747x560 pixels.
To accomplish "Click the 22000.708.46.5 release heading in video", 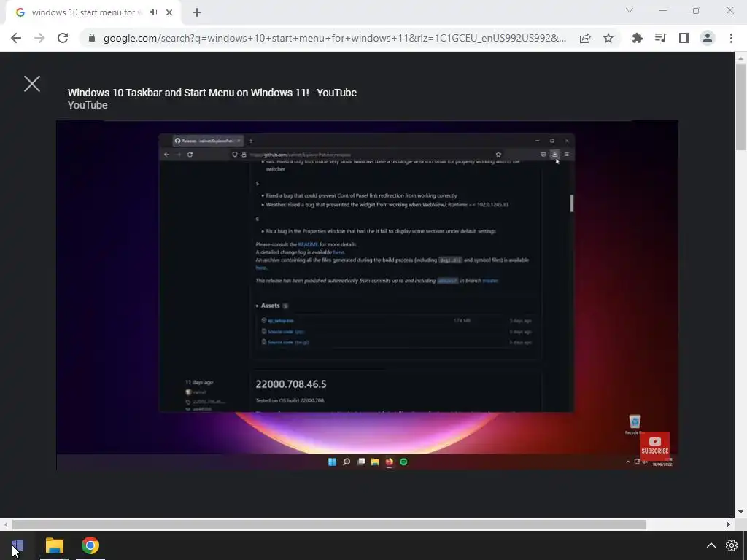I will [290, 384].
